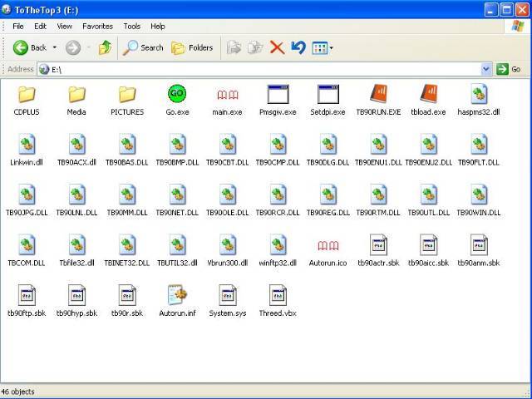Open the Back button history arrow
Image resolution: width=532 pixels, height=399 pixels.
pos(55,47)
